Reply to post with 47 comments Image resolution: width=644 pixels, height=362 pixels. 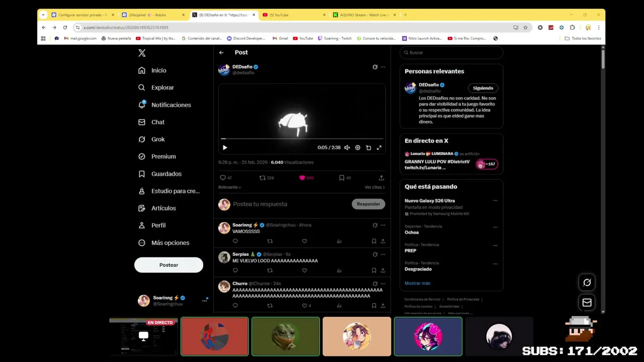point(225,177)
